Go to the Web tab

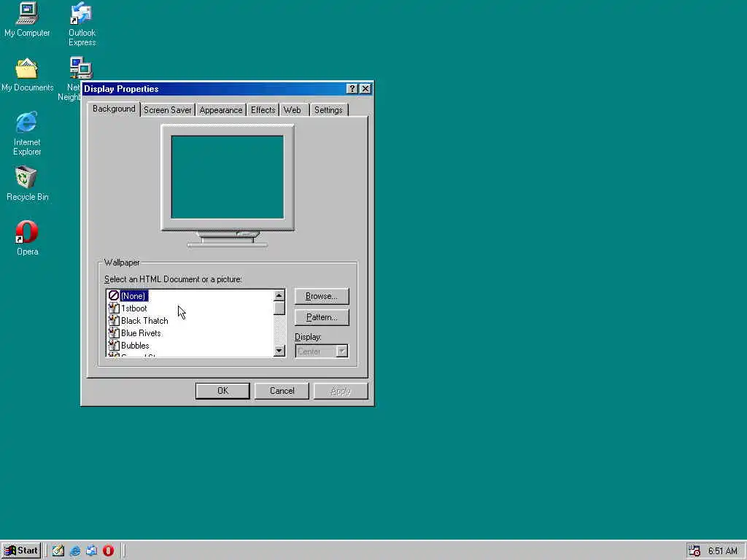295,110
